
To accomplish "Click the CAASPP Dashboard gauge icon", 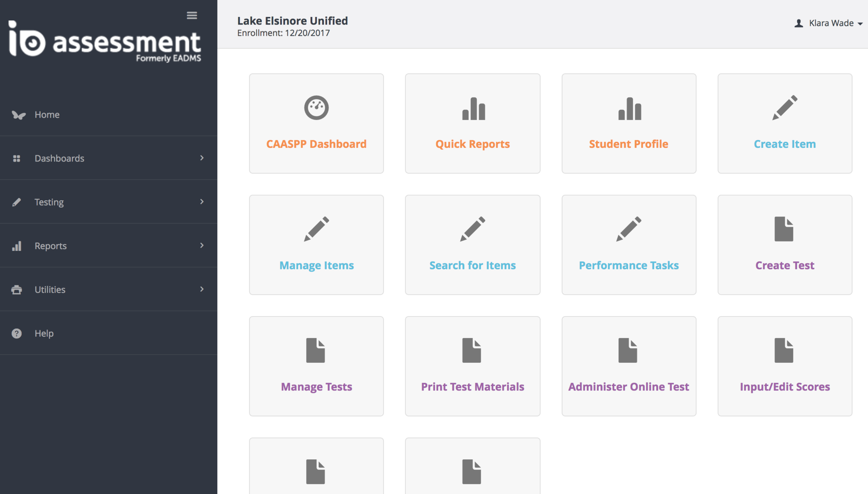I will (316, 108).
